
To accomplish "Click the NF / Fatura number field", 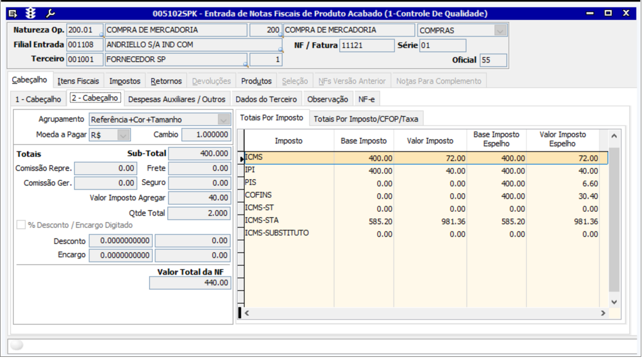I will (367, 45).
